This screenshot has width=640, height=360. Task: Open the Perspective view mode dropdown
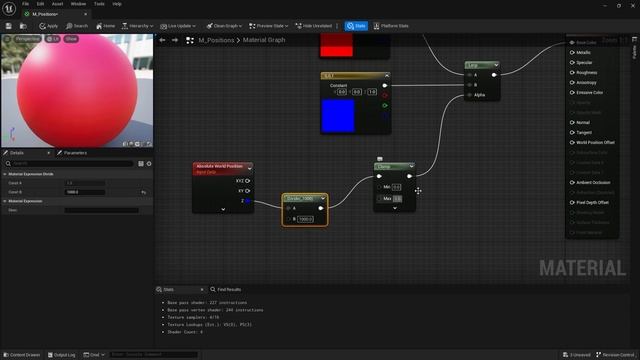pos(27,39)
